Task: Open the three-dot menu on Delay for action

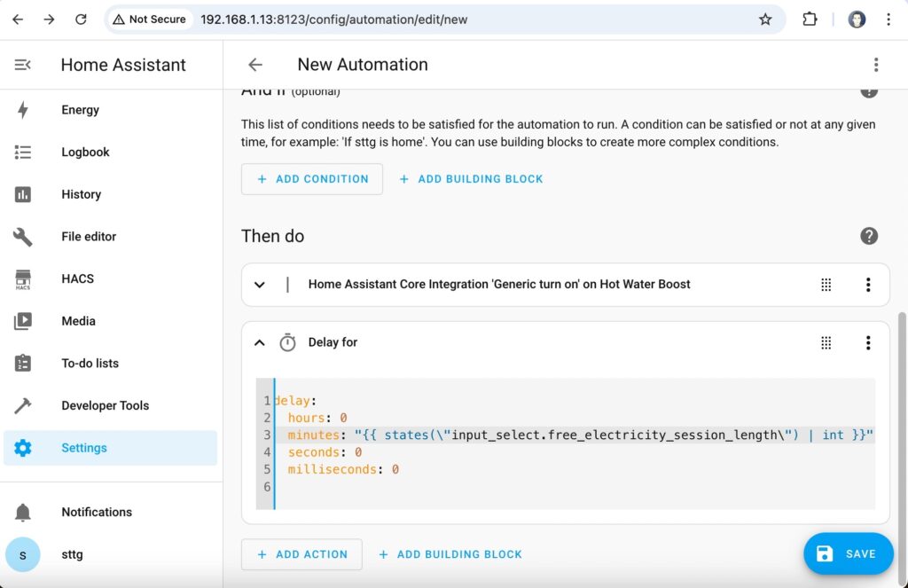Action: click(x=868, y=343)
